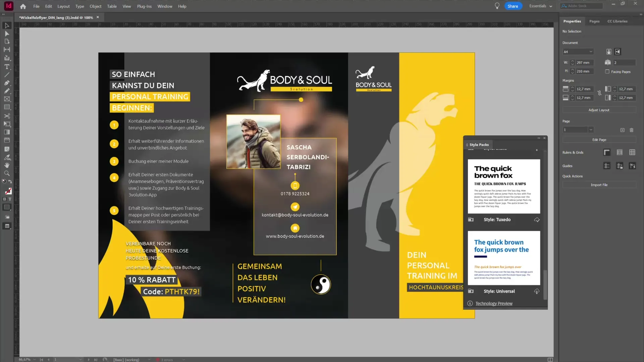The image size is (644, 362).
Task: Click the add page icon
Action: tap(623, 130)
